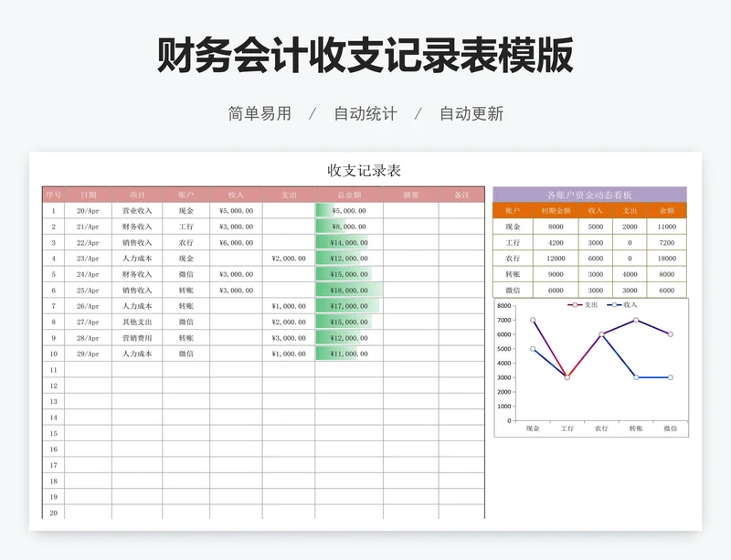Click the ¥8,000.00 balance cell

coord(349,227)
